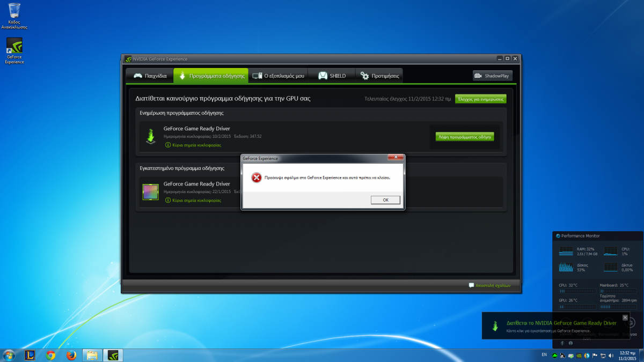Click the installed driver chip icon
The height and width of the screenshot is (362, 644).
pyautogui.click(x=150, y=191)
